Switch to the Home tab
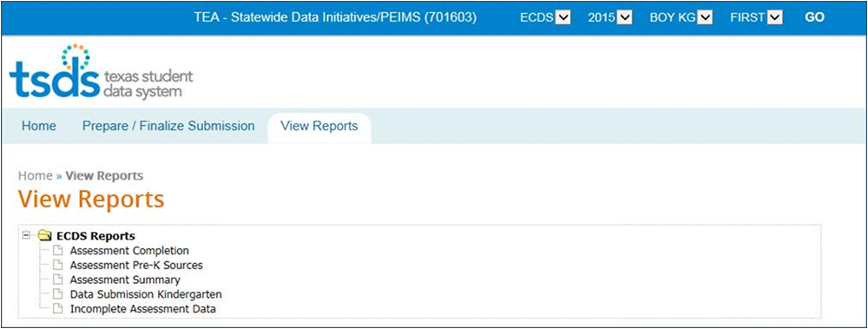 [x=39, y=126]
